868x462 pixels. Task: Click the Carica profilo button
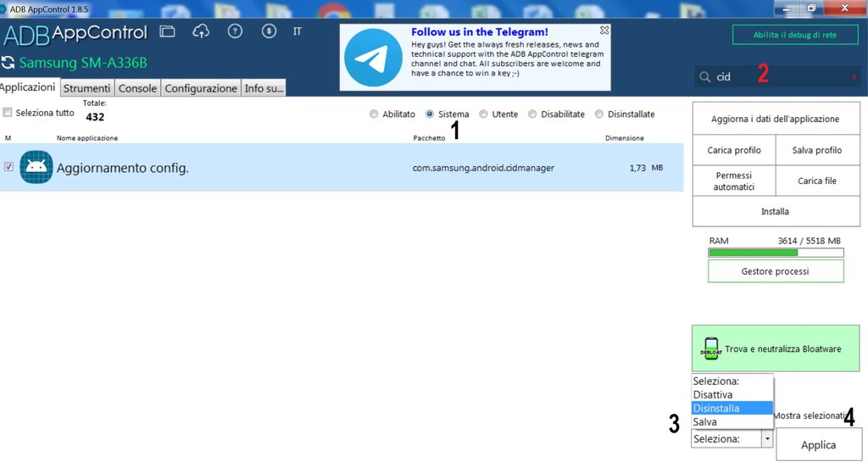734,150
